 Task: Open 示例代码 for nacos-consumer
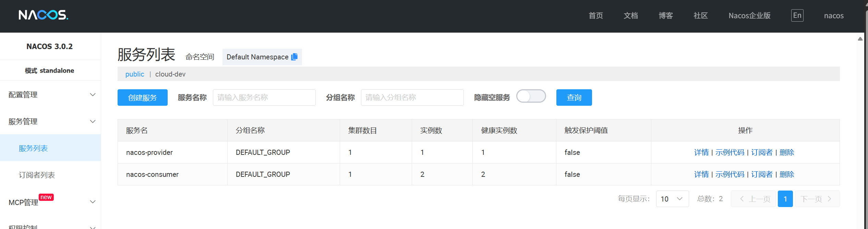tap(730, 174)
